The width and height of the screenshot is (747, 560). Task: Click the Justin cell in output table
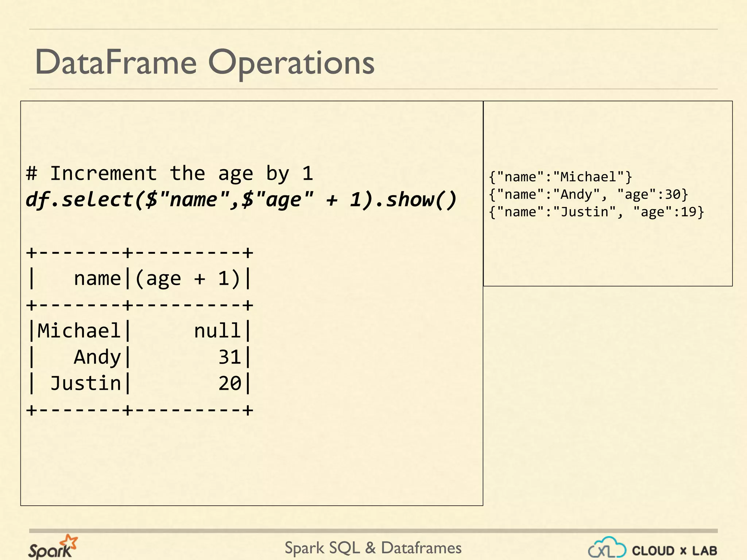tap(85, 384)
